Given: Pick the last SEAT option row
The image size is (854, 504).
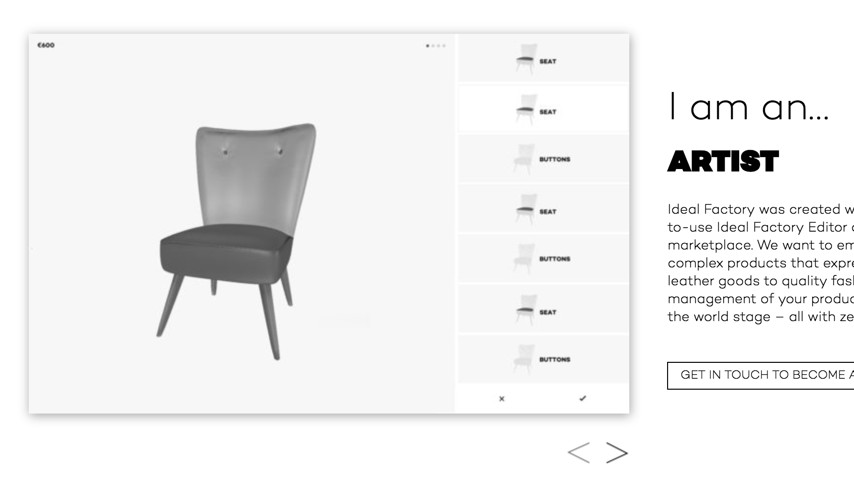Looking at the screenshot, I should point(543,310).
